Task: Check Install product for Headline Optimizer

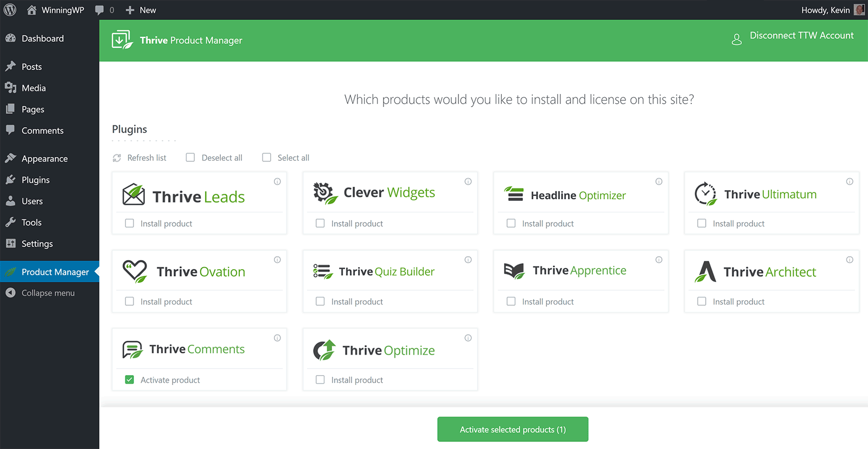Action: coord(511,223)
